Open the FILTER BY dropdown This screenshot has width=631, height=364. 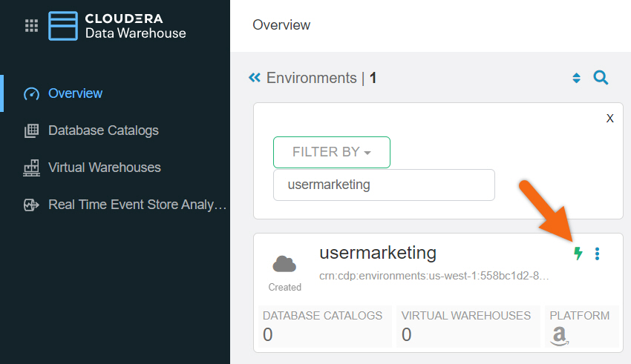pos(332,152)
